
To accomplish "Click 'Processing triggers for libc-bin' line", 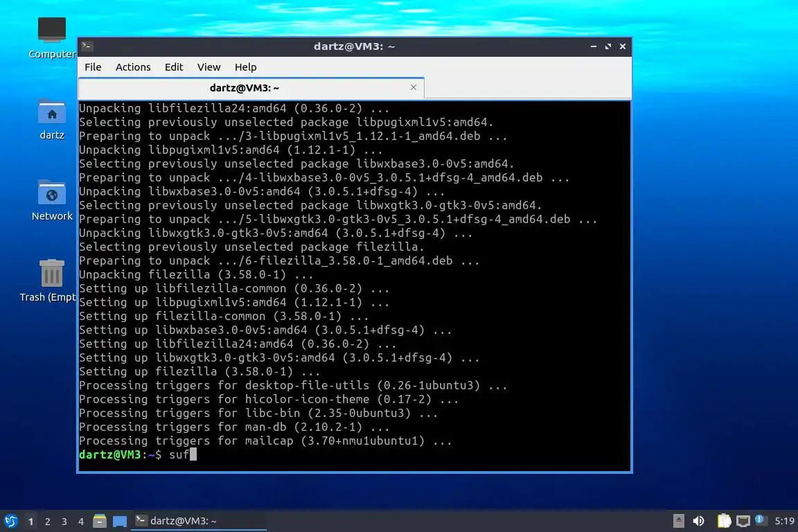I will 258,414.
